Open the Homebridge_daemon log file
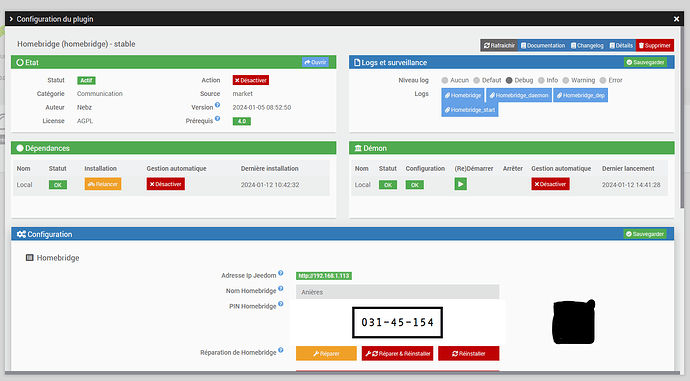 click(519, 95)
